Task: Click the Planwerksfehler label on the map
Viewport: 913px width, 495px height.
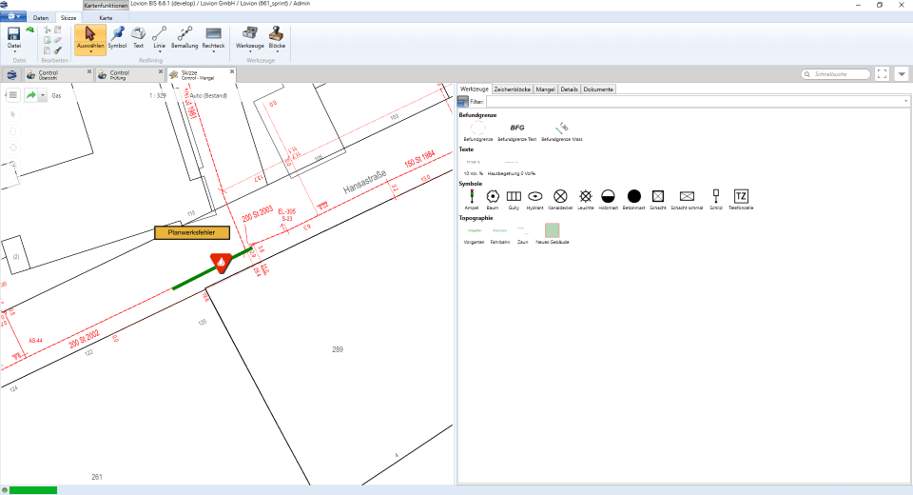Action: pos(191,232)
